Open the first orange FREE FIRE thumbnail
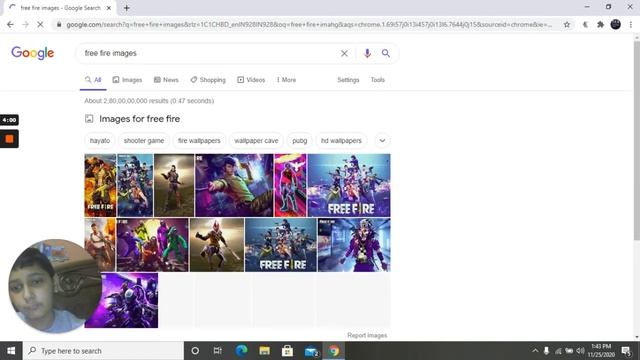 100,185
